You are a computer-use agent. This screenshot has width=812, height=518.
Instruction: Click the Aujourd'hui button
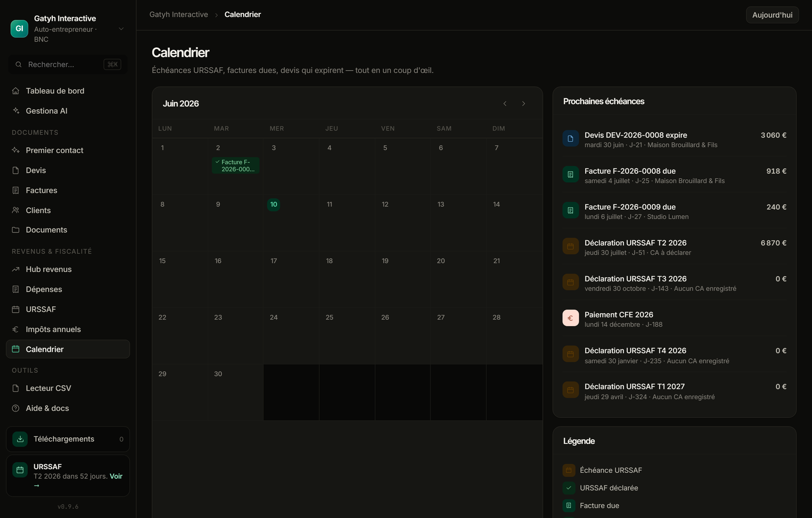point(772,15)
